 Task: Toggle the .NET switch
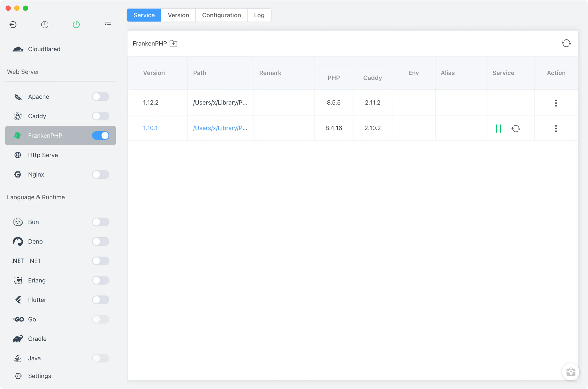[100, 261]
